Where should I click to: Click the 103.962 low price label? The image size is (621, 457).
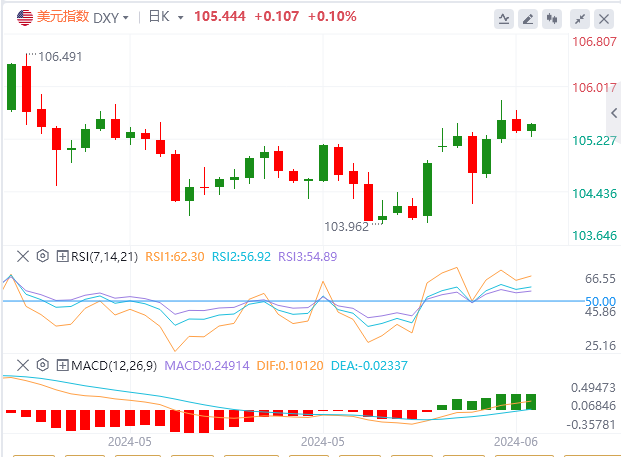347,227
